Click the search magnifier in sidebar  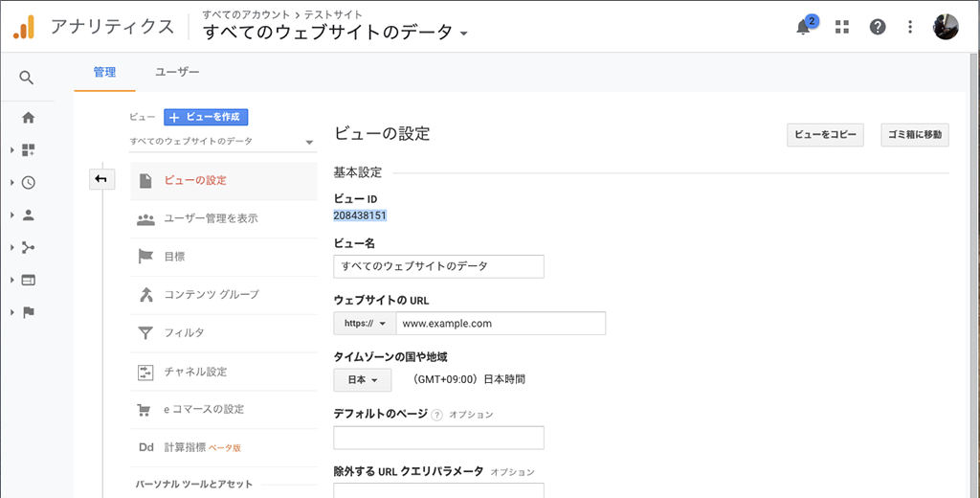(x=26, y=78)
